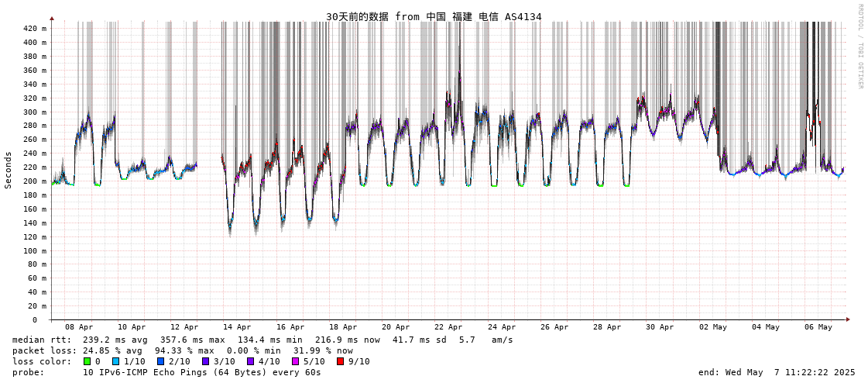
Task: Click the "26 Apr" date label
Action: tap(554, 327)
